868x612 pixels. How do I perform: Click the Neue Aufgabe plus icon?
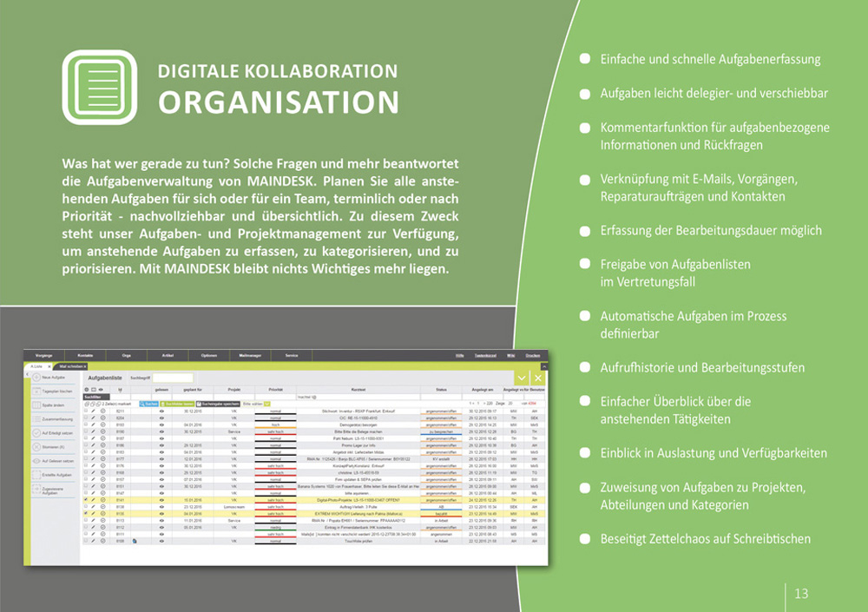point(36,377)
